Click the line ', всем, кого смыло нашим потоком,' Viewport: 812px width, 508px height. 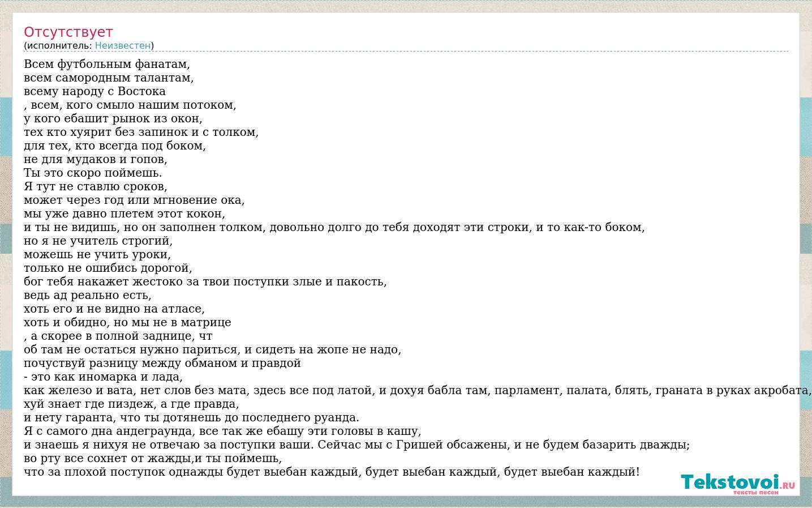(130, 105)
